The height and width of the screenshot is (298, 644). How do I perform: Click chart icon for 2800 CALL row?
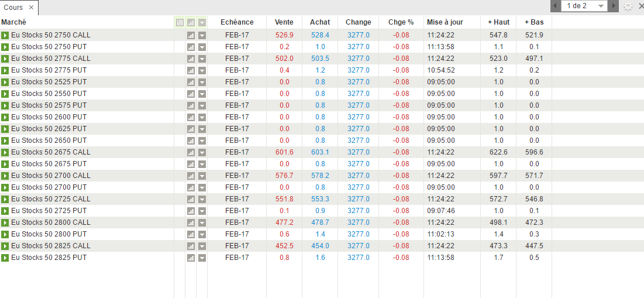[x=191, y=222]
